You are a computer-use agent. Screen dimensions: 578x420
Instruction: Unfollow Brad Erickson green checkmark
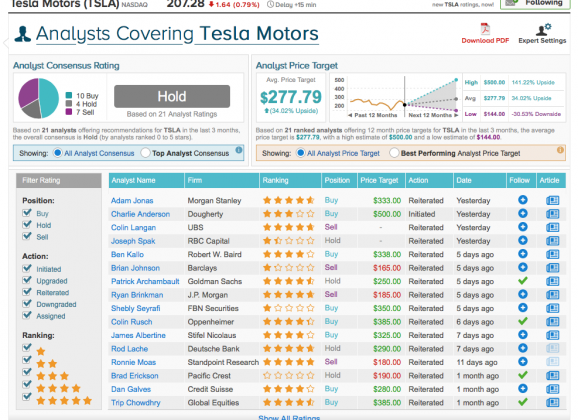point(522,375)
